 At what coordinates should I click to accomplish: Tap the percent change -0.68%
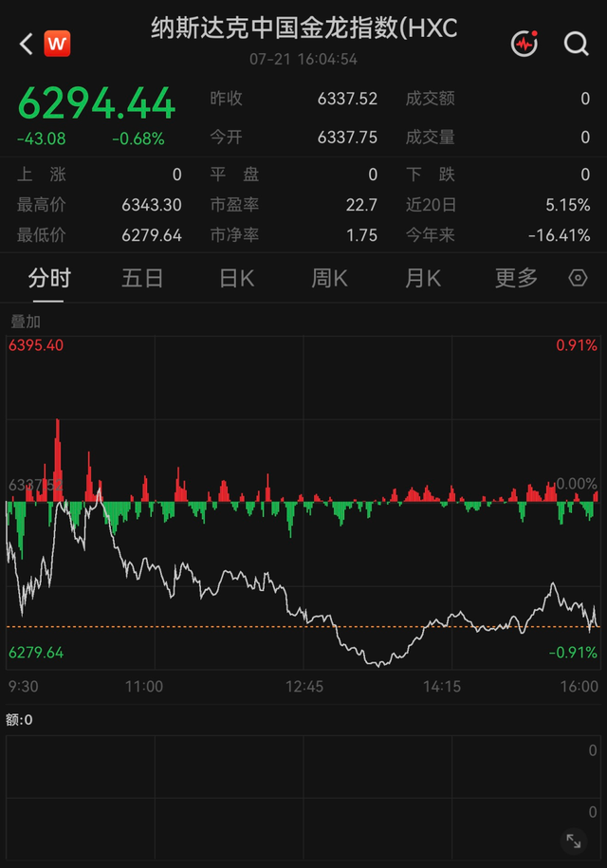[x=138, y=139]
